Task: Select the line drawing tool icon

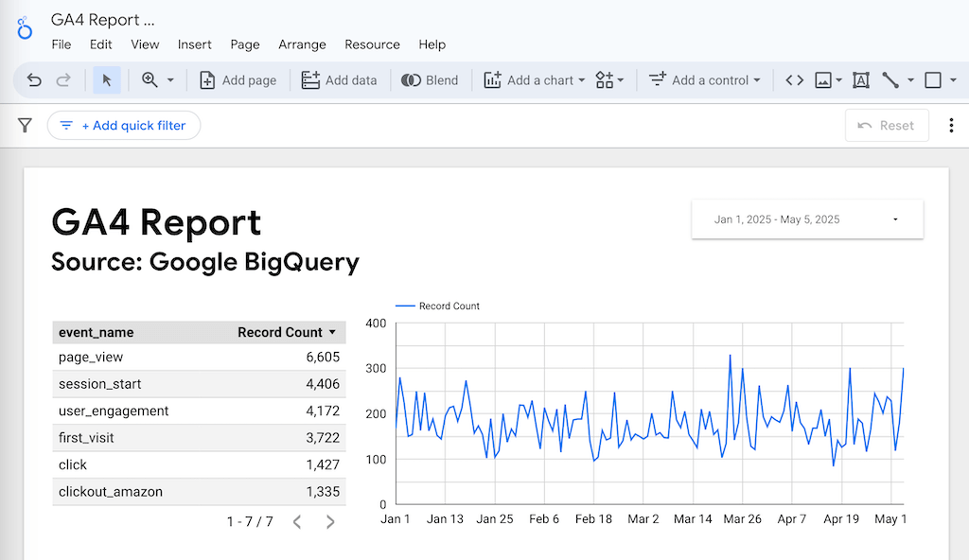Action: (890, 80)
